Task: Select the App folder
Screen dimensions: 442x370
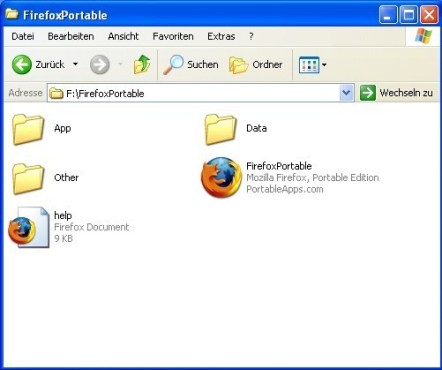Action: tap(28, 129)
